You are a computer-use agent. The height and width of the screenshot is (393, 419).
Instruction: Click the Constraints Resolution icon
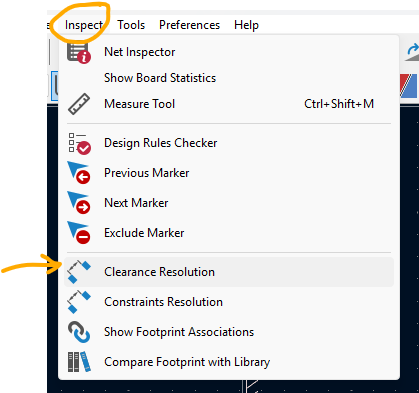pyautogui.click(x=79, y=302)
